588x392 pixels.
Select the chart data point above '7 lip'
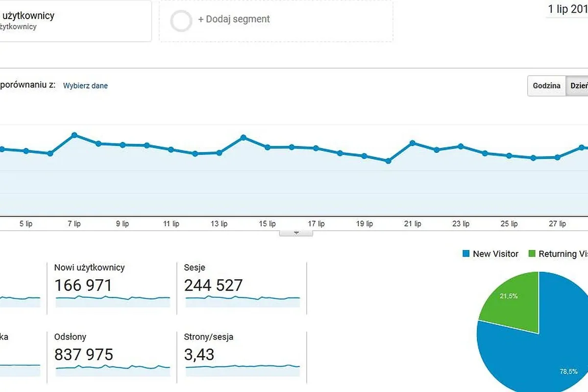(74, 135)
